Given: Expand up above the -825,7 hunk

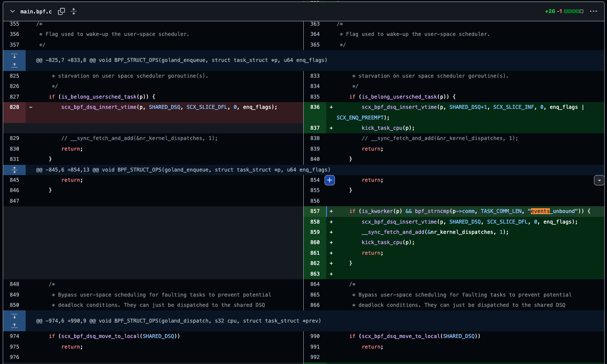Looking at the screenshot, I should tap(15, 65).
